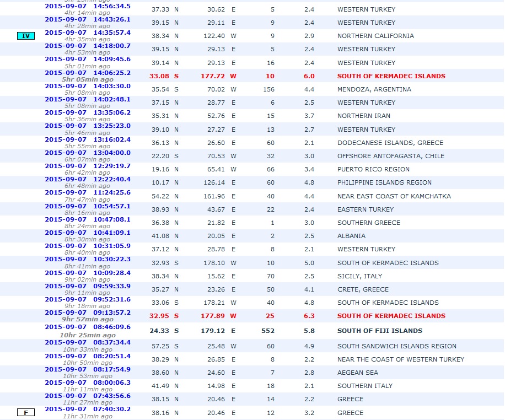Select the 'NEAR THE COAST OF WESTERN TURKEY' text
Viewport: 505px width, 420px height.
click(x=401, y=359)
